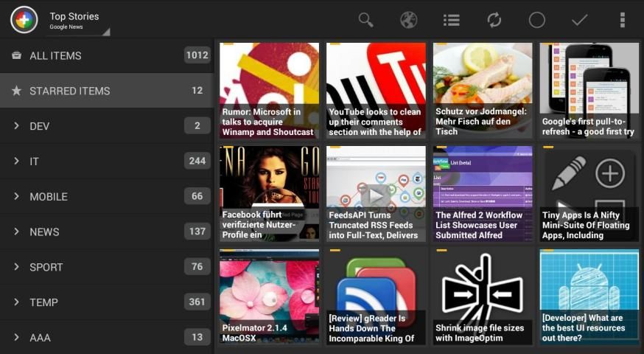The height and width of the screenshot is (354, 644).
Task: Tap the refresh sync icon
Action: point(494,20)
